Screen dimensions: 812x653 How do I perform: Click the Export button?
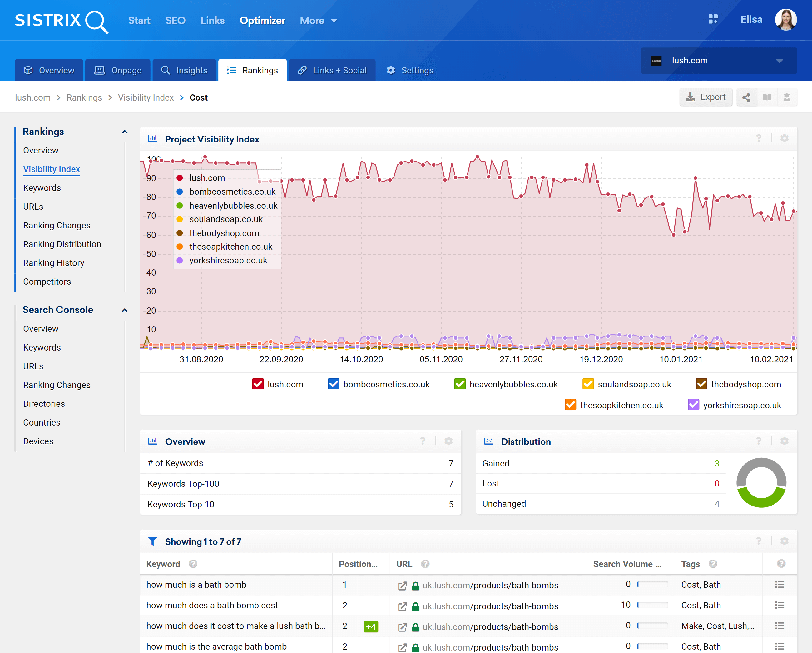coord(706,97)
